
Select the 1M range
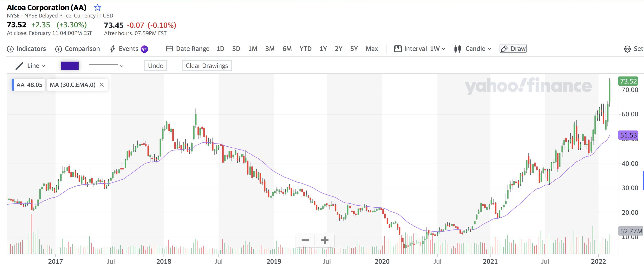253,49
